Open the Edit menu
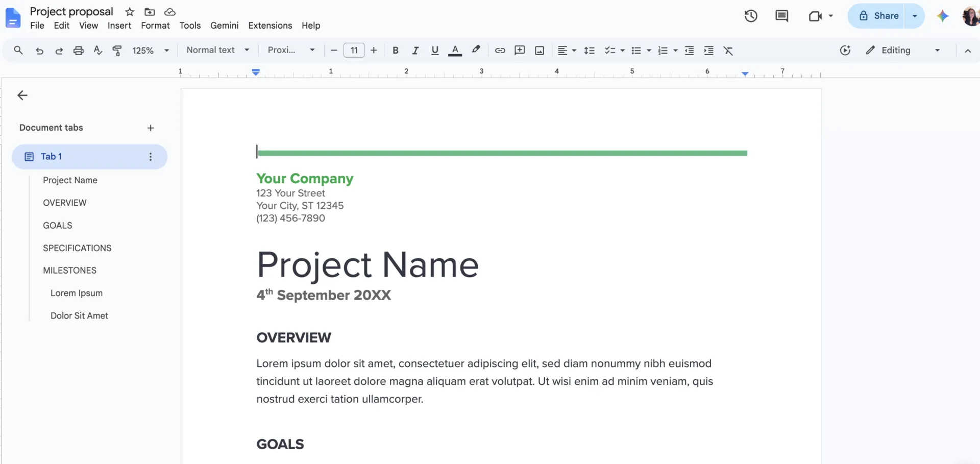Viewport: 980px width, 464px height. click(x=62, y=26)
